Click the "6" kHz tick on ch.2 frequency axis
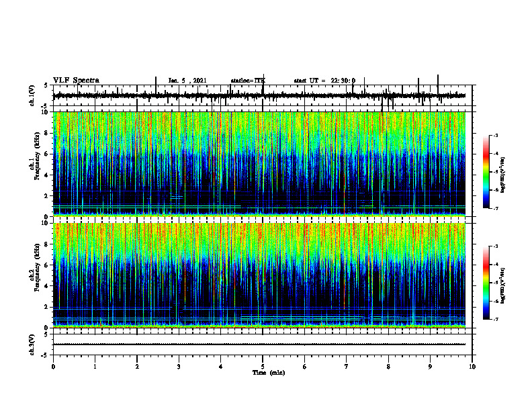The width and height of the screenshot is (532, 411). point(46,265)
